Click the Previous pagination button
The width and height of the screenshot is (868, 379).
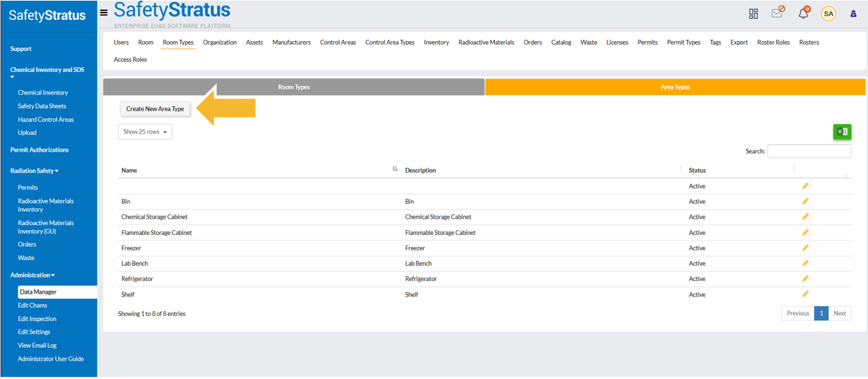[x=798, y=313]
